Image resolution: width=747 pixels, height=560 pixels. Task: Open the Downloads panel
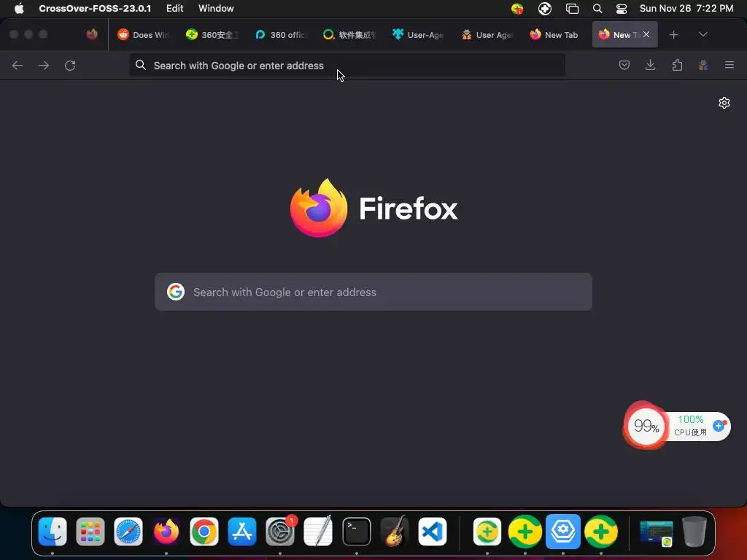(650, 65)
